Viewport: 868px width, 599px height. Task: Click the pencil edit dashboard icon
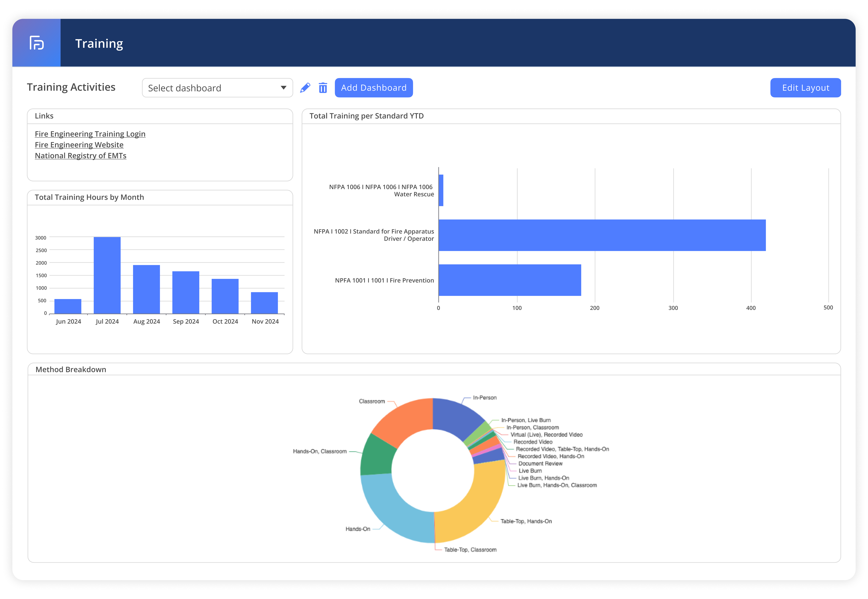tap(305, 88)
